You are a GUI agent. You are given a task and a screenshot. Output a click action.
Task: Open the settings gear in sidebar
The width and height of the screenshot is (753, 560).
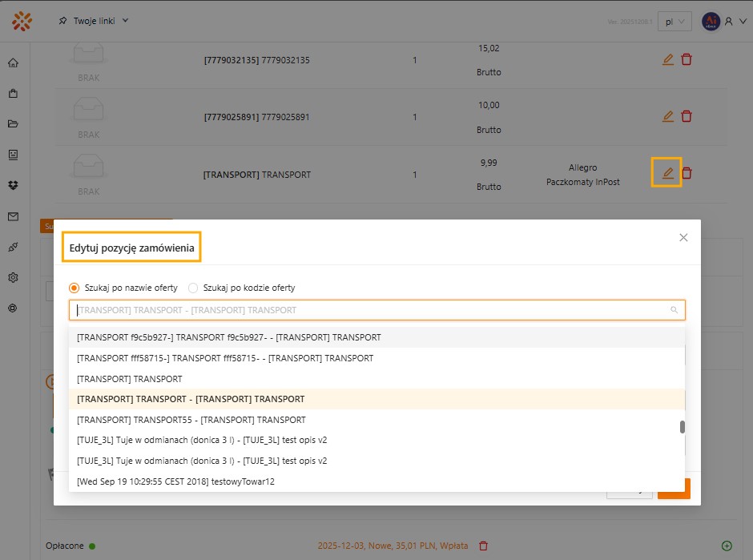pos(13,277)
